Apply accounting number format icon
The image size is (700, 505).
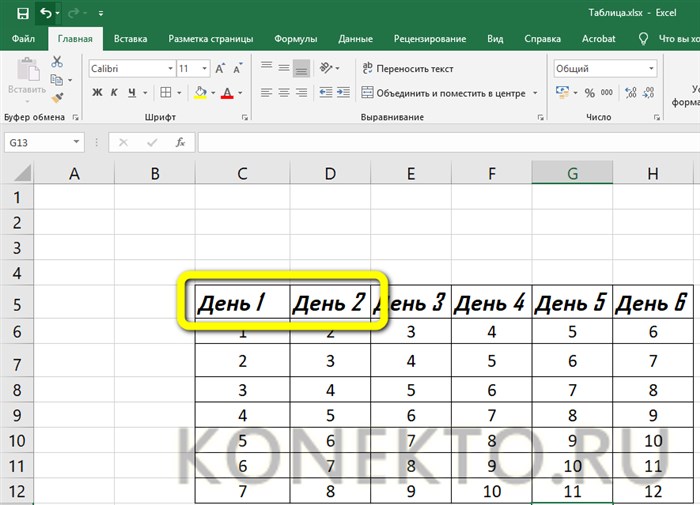pos(562,92)
